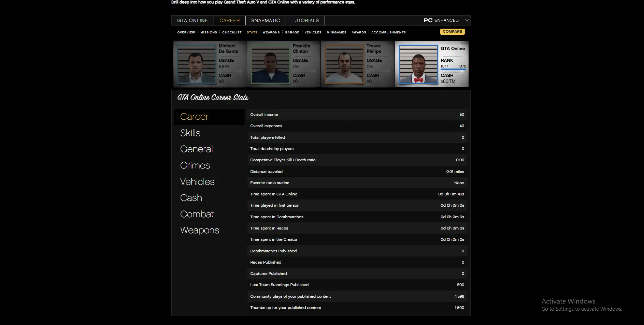
Task: Click the '1,598' community plays value
Action: [x=460, y=296]
